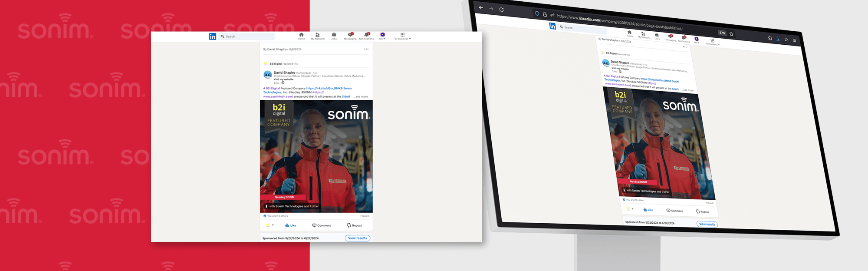The width and height of the screenshot is (868, 271).
Task: Click David Shapiro's avatar on the monitor
Action: point(606,63)
